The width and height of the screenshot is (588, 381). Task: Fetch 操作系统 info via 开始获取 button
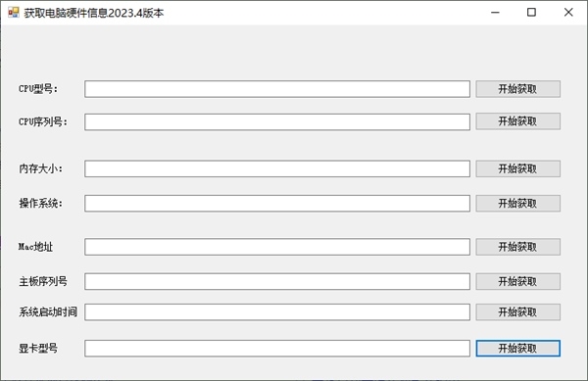517,203
